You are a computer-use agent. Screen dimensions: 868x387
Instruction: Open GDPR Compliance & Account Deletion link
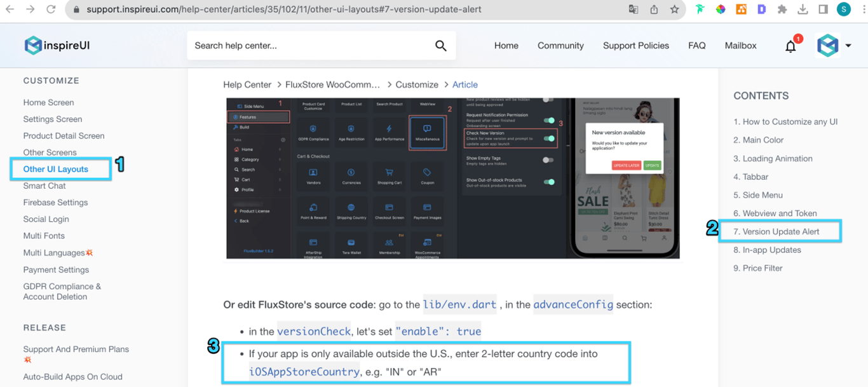pyautogui.click(x=62, y=291)
